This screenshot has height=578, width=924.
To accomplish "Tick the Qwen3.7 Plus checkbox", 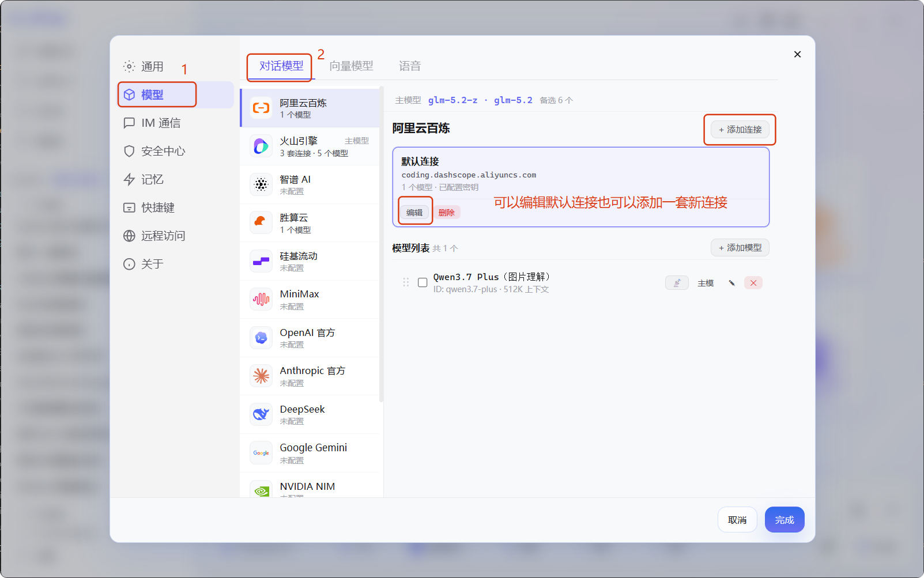I will point(423,282).
